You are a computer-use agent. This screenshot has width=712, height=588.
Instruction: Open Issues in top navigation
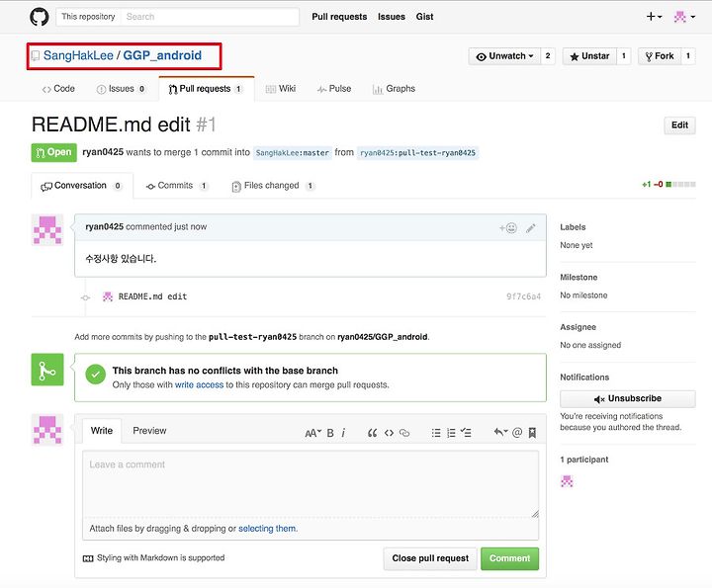[x=392, y=17]
